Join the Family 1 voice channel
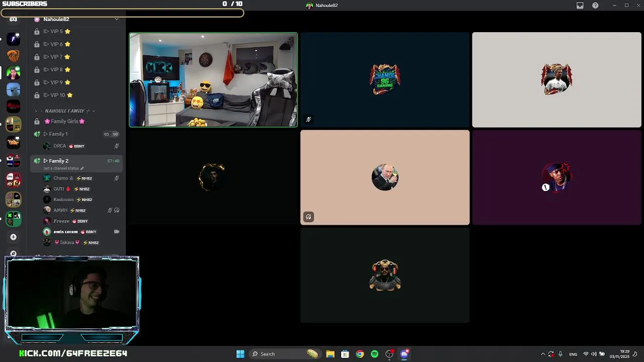This screenshot has width=644, height=362. (75, 134)
